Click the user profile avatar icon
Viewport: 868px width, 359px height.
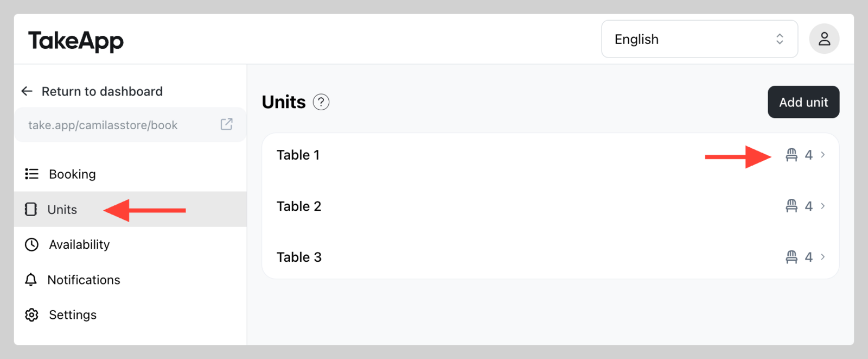[x=824, y=39]
